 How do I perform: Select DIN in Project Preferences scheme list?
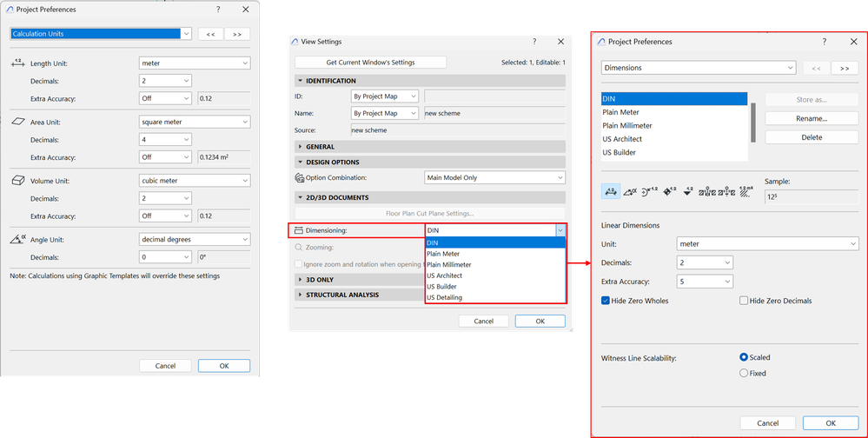click(x=674, y=98)
